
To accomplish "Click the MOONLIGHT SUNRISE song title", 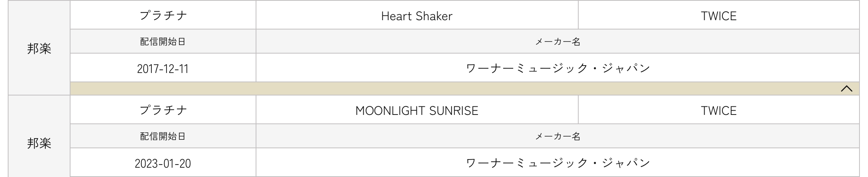I will click(417, 111).
